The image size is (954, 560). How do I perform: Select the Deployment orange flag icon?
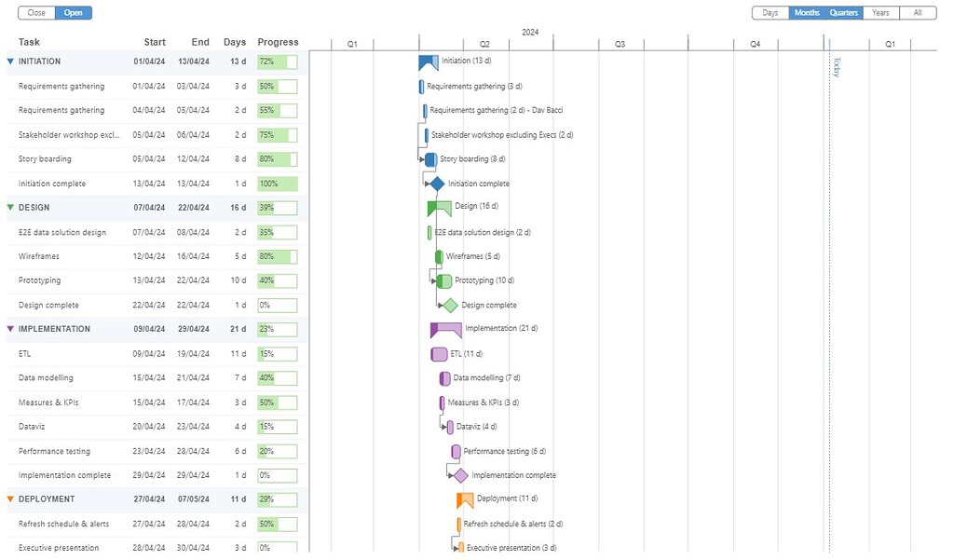(463, 499)
